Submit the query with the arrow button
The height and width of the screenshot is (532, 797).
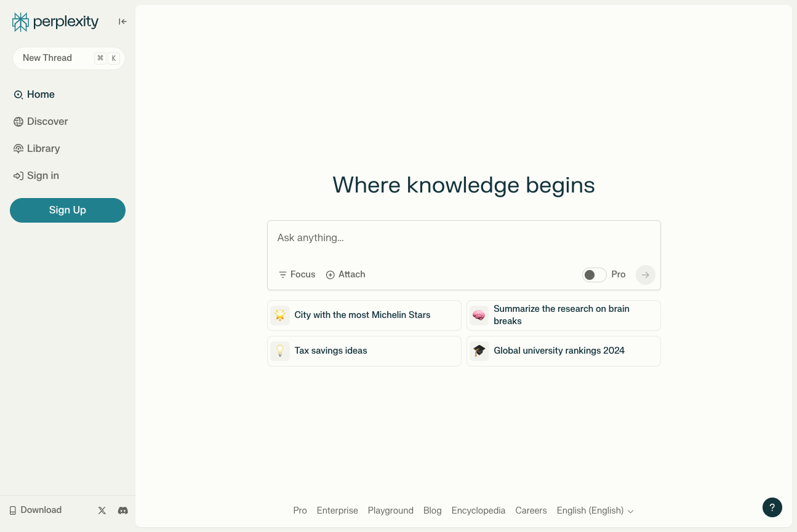tap(646, 275)
